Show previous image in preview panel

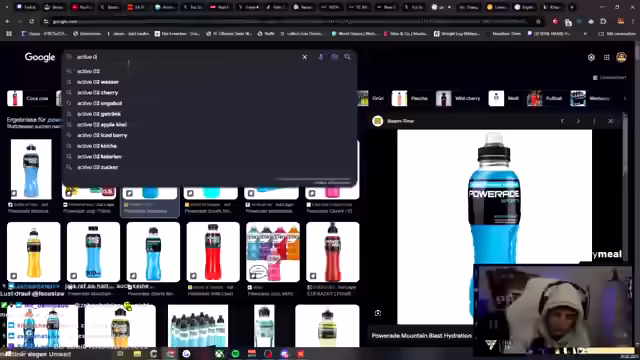[x=562, y=121]
